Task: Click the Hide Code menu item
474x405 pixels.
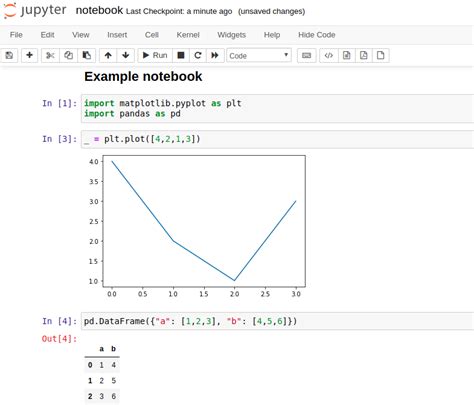Action: pos(317,35)
